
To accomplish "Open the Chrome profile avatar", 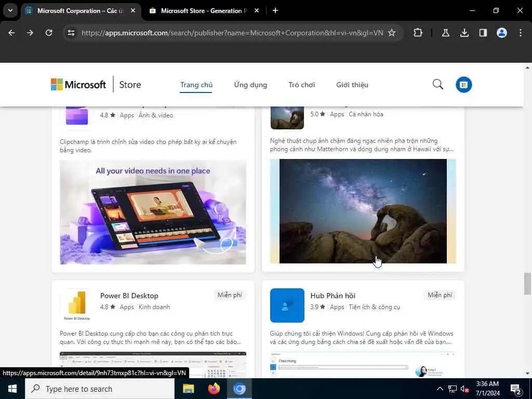I will (502, 33).
